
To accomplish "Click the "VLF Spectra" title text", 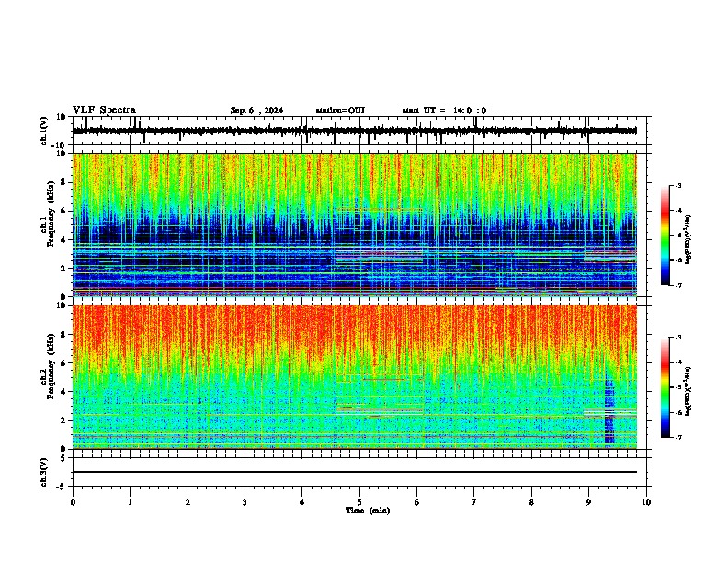I will pyautogui.click(x=104, y=110).
